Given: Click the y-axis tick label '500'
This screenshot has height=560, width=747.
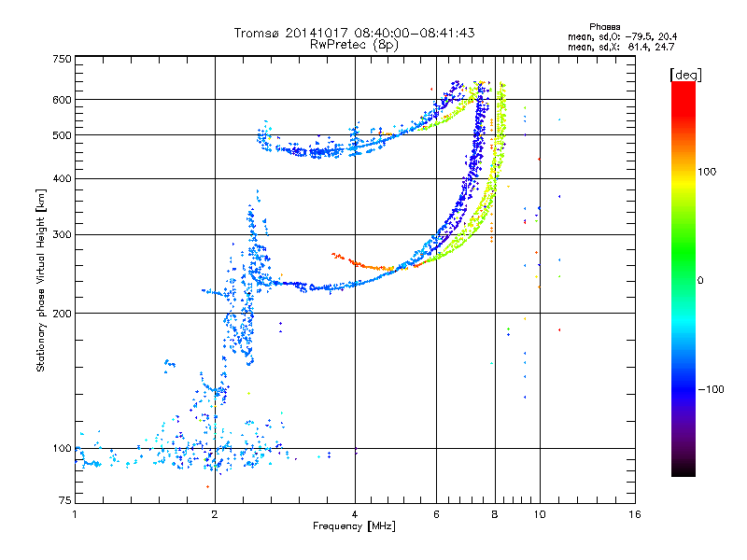Looking at the screenshot, I should click(x=62, y=135).
